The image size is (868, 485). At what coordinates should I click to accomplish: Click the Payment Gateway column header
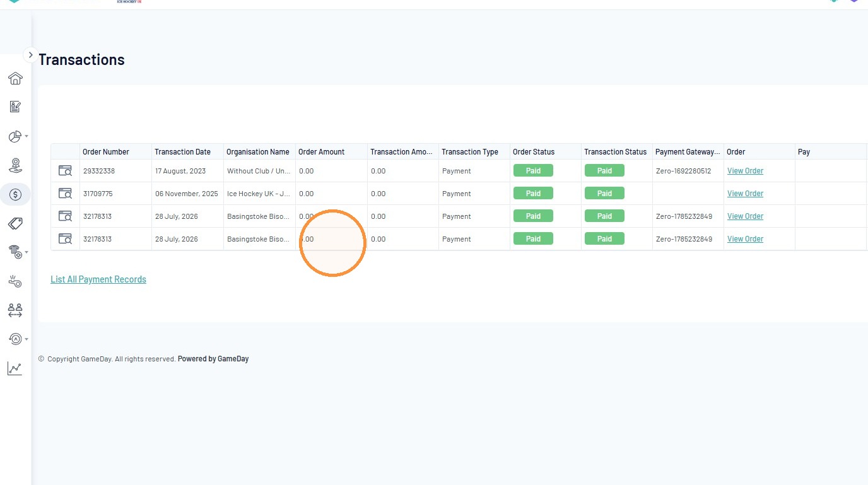(x=688, y=152)
